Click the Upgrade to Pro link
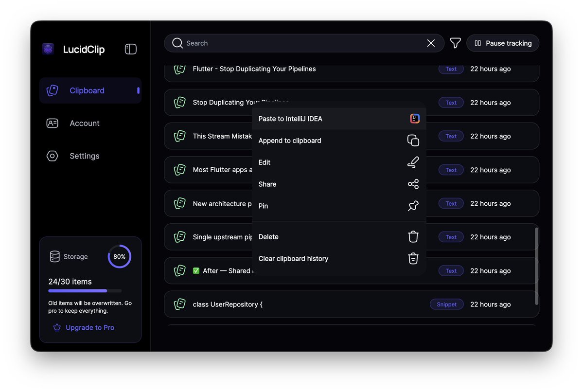 [88, 327]
